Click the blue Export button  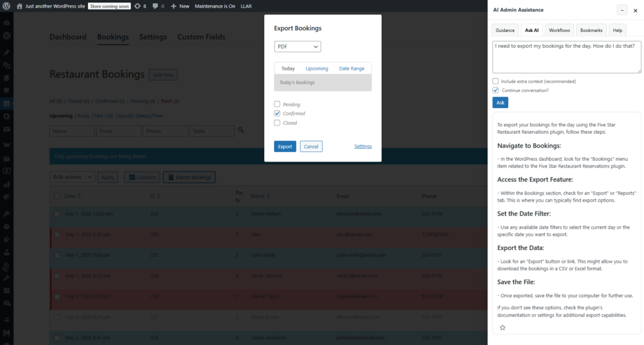285,146
